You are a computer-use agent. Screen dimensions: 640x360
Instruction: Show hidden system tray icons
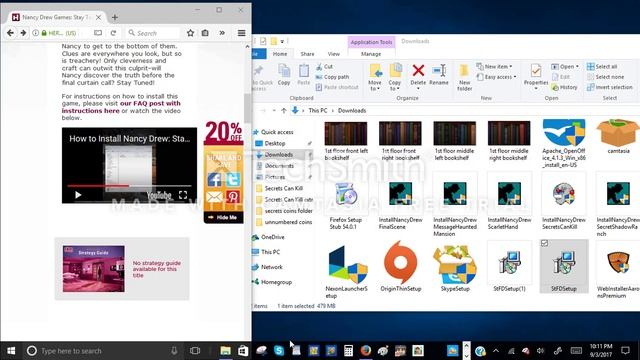[496, 350]
